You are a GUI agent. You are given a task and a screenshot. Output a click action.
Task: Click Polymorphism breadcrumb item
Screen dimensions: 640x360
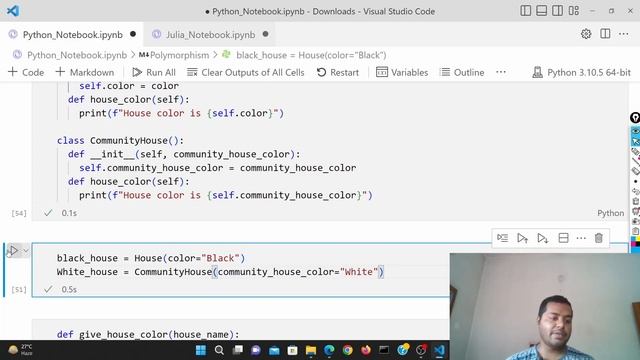(179, 55)
